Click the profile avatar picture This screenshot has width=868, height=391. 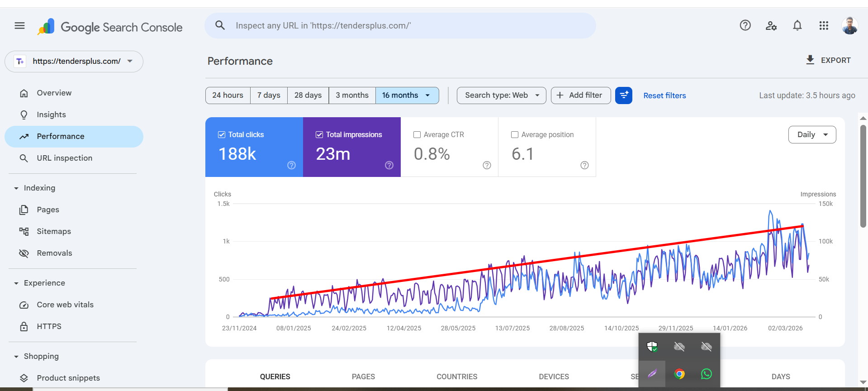[x=850, y=26]
